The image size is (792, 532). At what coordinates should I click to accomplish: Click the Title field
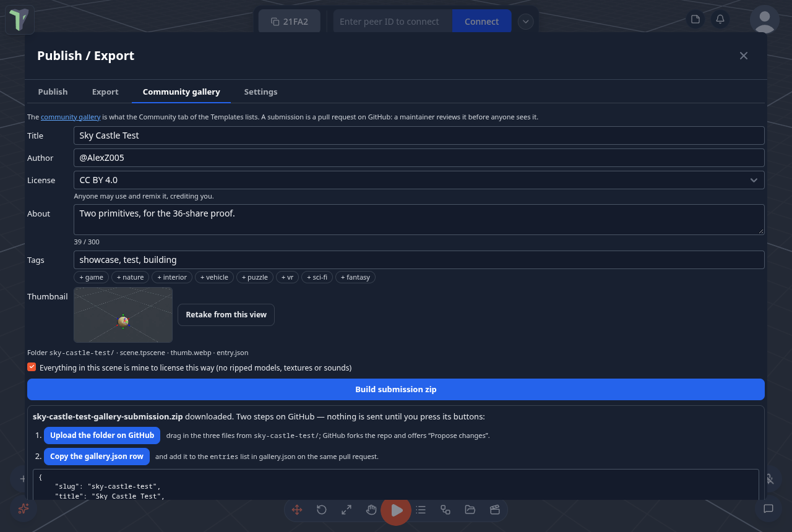(x=419, y=135)
